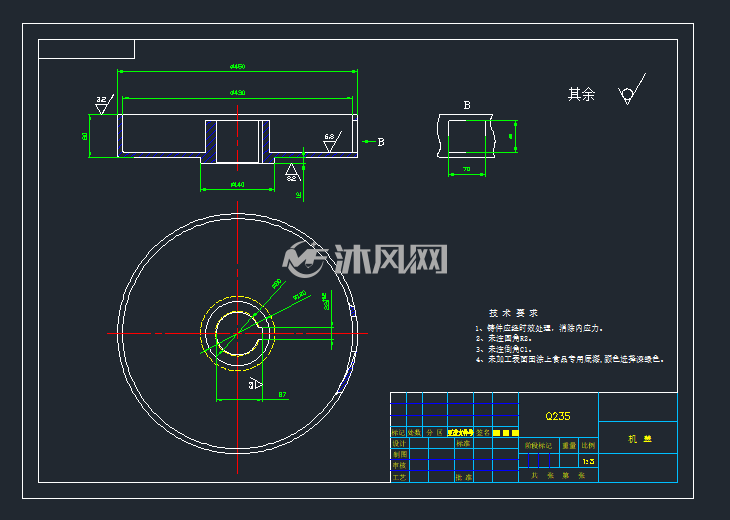This screenshot has width=730, height=520.
Task: Select roughness symbol beside 其余
Action: point(632,89)
